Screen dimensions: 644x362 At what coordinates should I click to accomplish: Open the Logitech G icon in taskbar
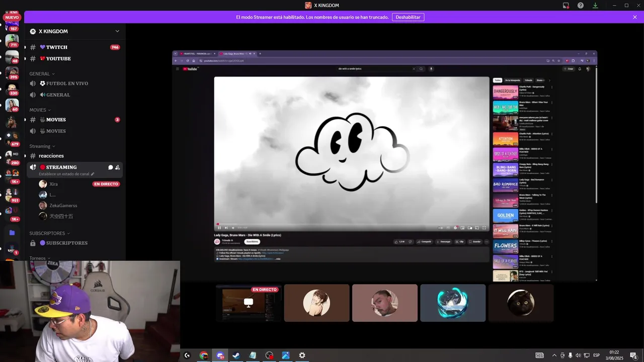(187, 355)
